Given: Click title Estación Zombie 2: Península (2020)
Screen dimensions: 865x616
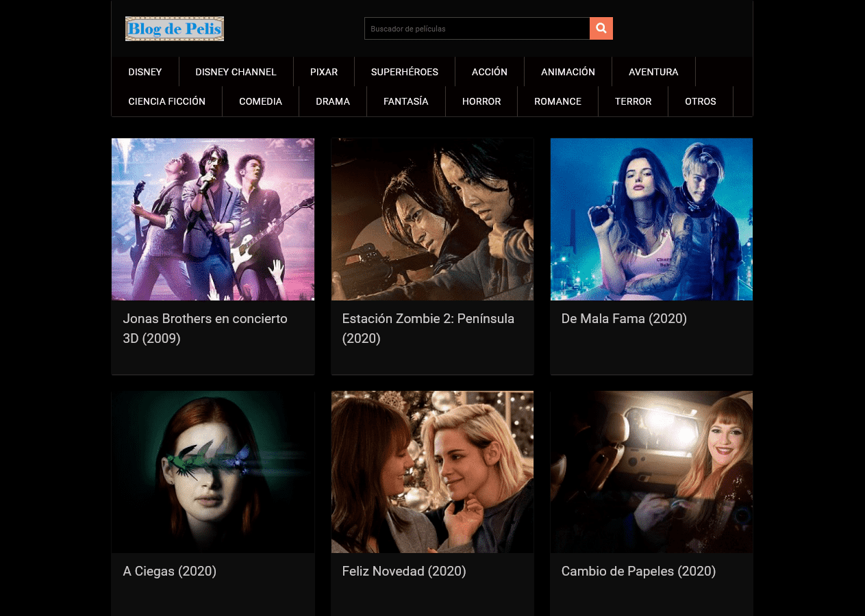Looking at the screenshot, I should coord(428,329).
